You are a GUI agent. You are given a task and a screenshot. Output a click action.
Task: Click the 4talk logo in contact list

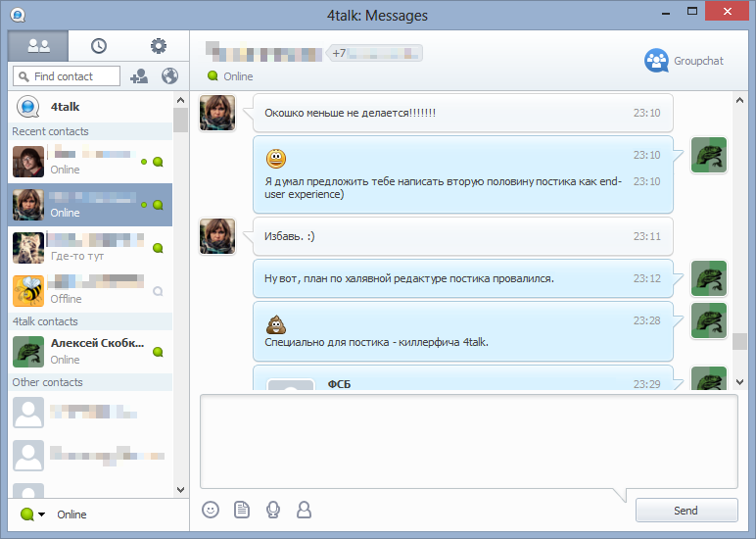tap(27, 107)
